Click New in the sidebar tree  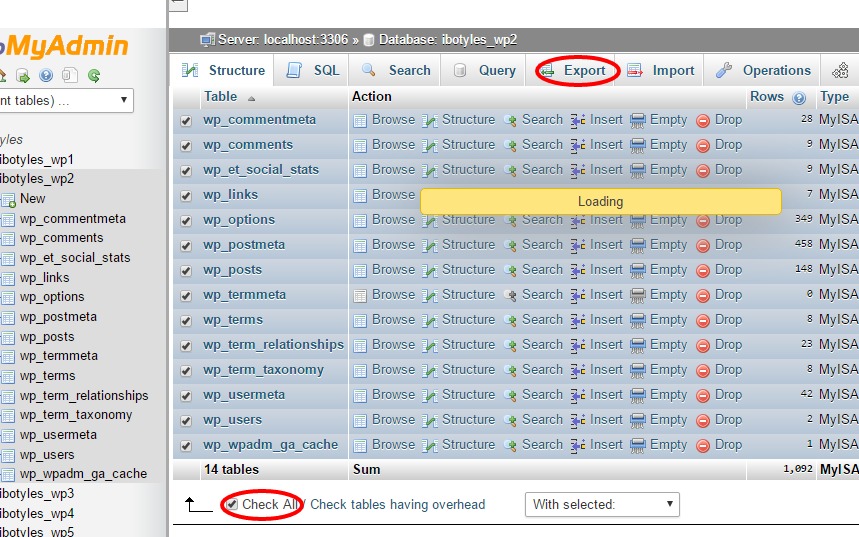(32, 198)
